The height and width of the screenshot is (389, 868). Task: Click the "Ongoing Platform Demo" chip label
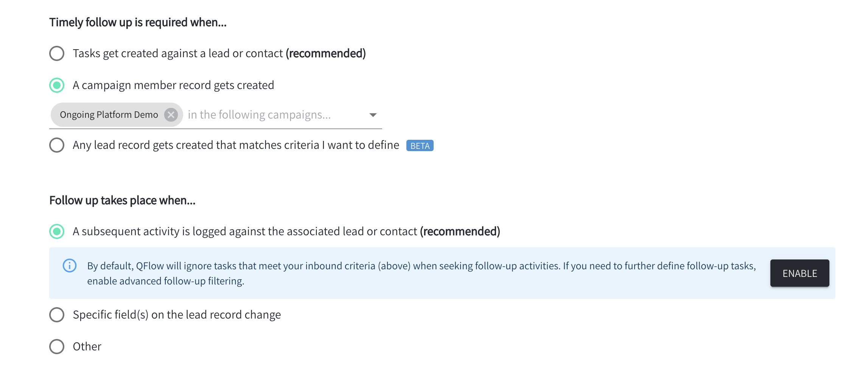coord(109,114)
